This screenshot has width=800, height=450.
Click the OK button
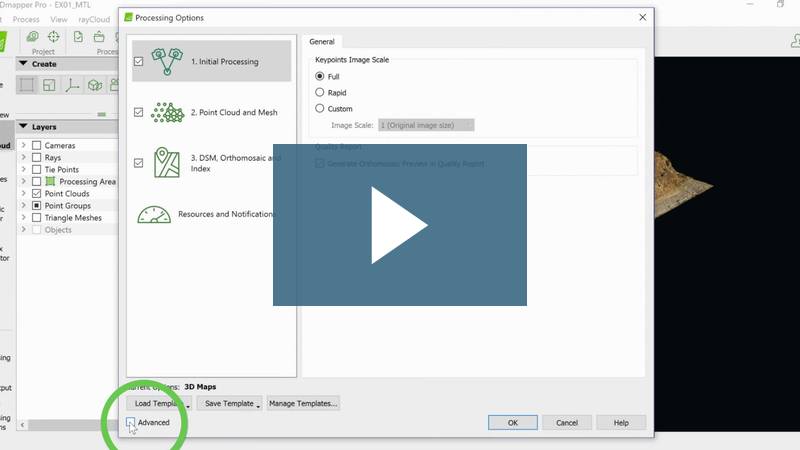tap(513, 422)
